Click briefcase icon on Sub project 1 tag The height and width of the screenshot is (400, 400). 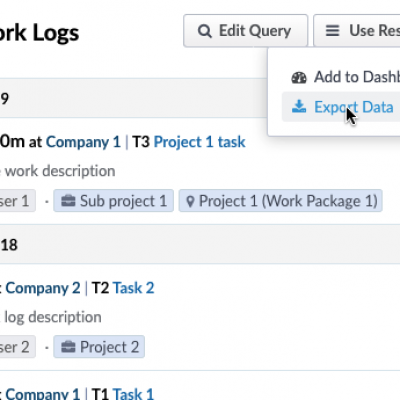pyautogui.click(x=68, y=201)
